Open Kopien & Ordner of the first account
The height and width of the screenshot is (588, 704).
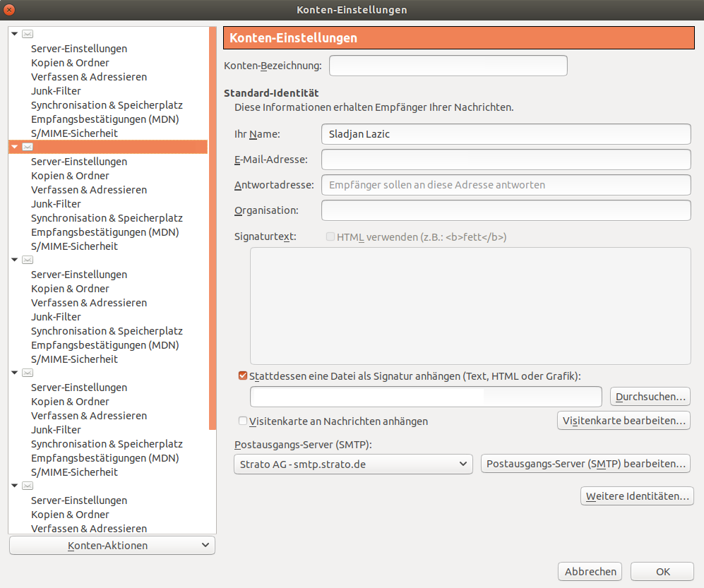click(x=70, y=63)
